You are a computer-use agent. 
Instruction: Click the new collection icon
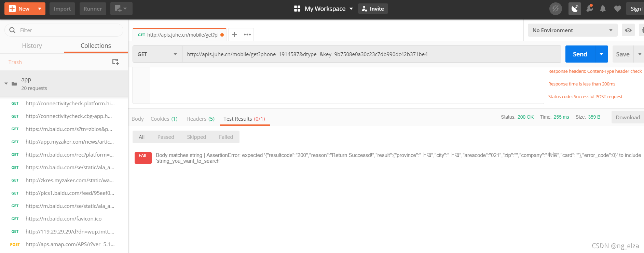pos(116,62)
